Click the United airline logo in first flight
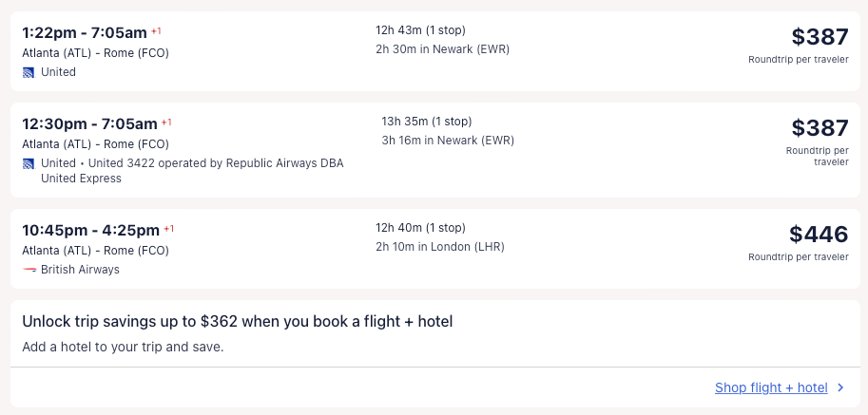The image size is (868, 415). click(29, 72)
